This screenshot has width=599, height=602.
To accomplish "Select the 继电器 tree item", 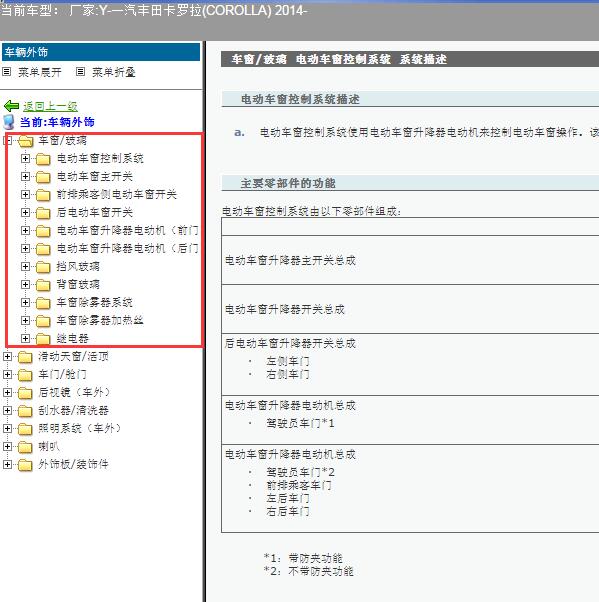I will click(73, 338).
